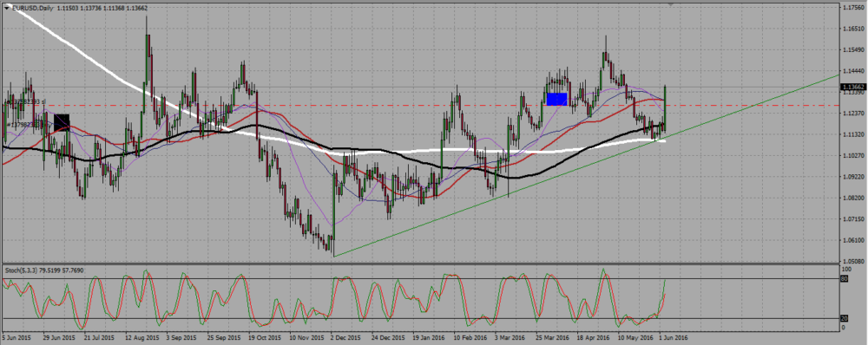The width and height of the screenshot is (868, 345).
Task: Click the current price label 1.13662
Action: [852, 87]
